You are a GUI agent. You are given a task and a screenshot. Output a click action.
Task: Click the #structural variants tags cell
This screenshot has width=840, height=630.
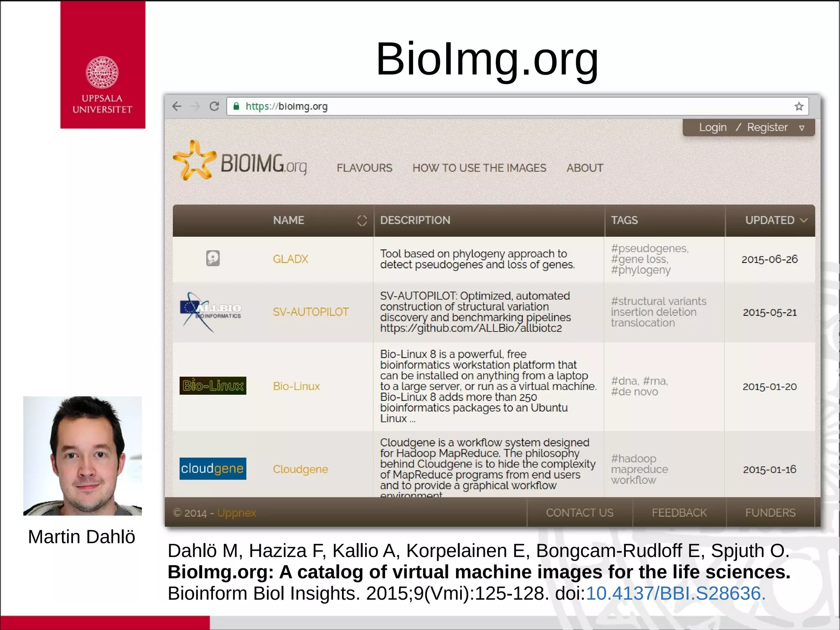pyautogui.click(x=658, y=312)
